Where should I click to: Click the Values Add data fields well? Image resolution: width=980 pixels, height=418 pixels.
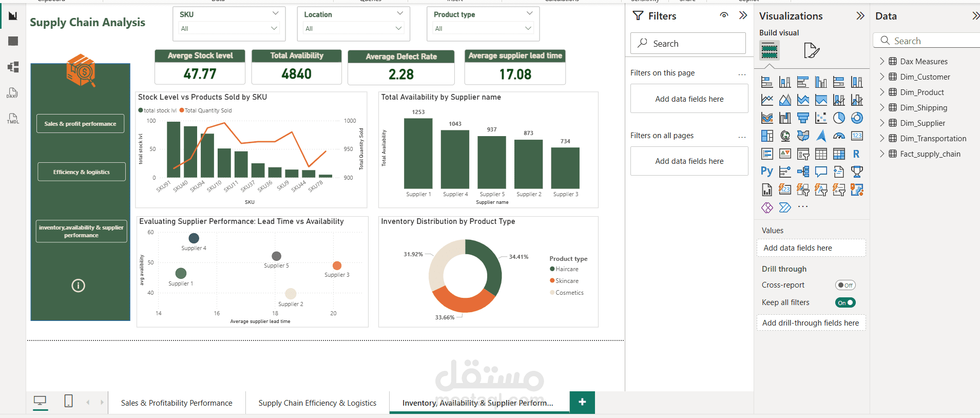pos(811,248)
